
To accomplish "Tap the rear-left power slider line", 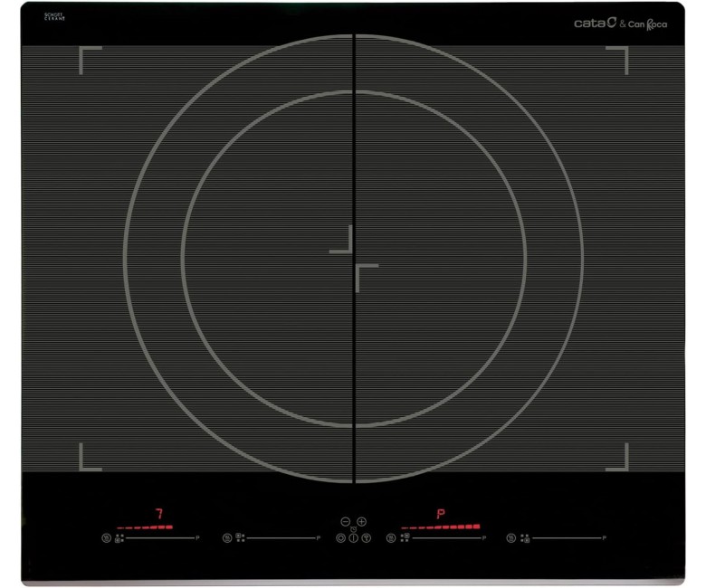I will [281, 538].
